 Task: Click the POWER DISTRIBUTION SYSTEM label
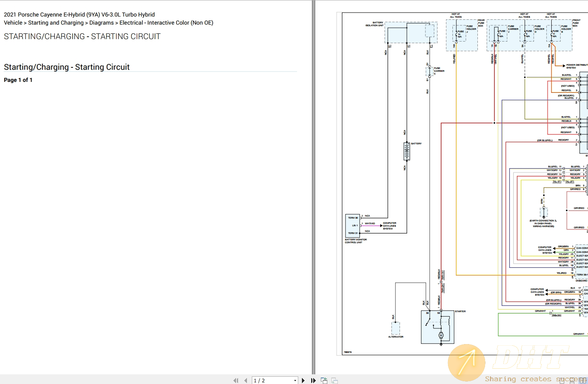pos(577,66)
